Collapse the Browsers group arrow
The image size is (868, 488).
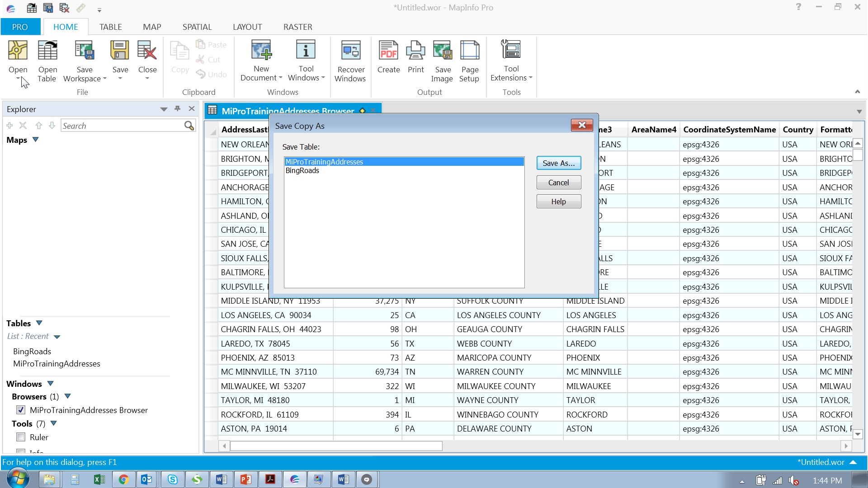click(x=68, y=396)
